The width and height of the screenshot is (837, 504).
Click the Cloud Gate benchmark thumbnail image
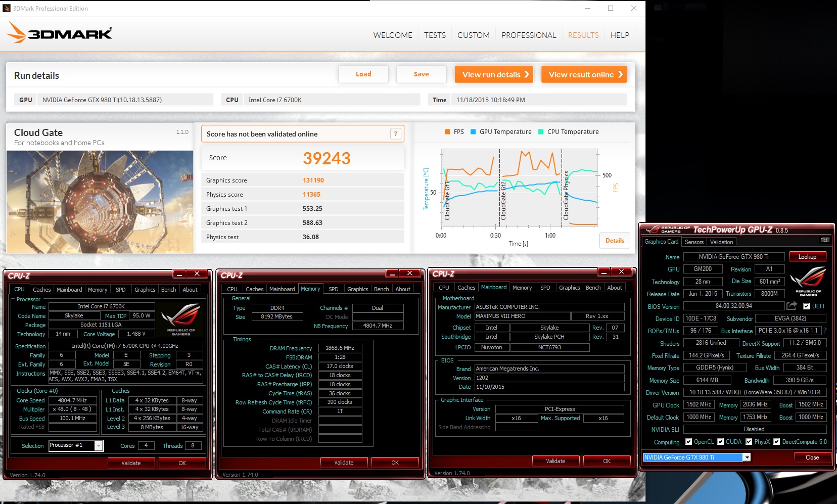(x=100, y=202)
